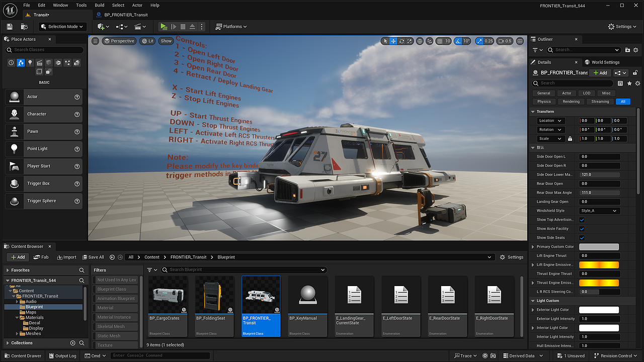Enable the Blueprint Class filter
This screenshot has width=644, height=362.
point(115,289)
